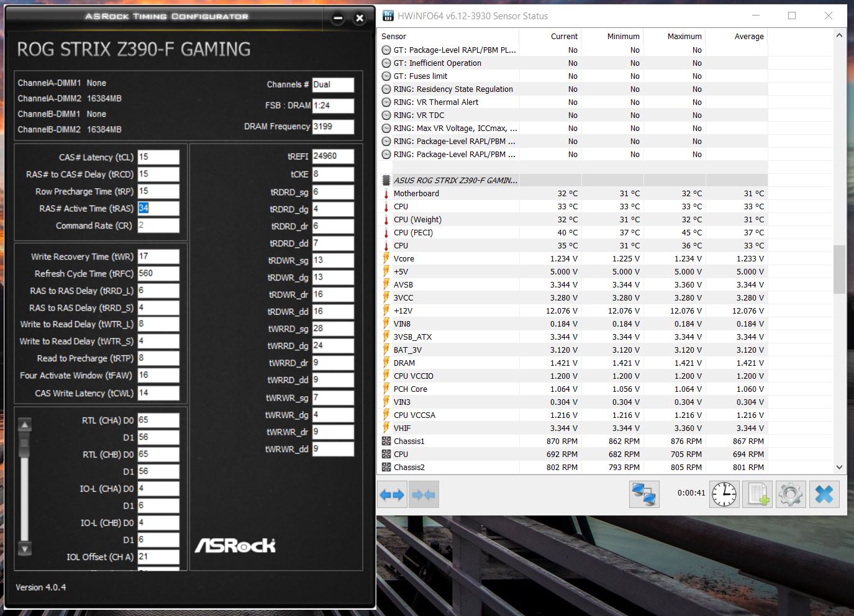Click the thermometer icon beside CPU (PECI)
Viewport: 854px width, 616px height.
(386, 233)
